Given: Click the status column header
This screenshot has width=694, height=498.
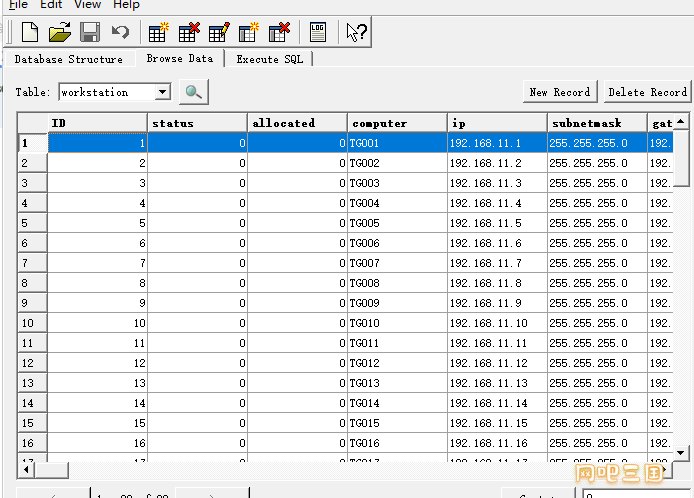Looking at the screenshot, I should pyautogui.click(x=197, y=123).
